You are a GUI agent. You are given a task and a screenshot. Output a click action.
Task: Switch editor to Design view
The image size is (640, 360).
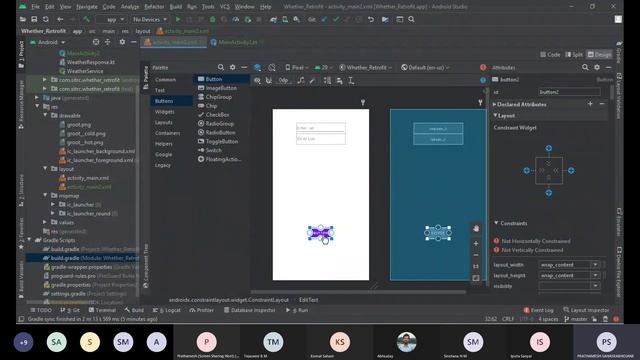pyautogui.click(x=599, y=55)
